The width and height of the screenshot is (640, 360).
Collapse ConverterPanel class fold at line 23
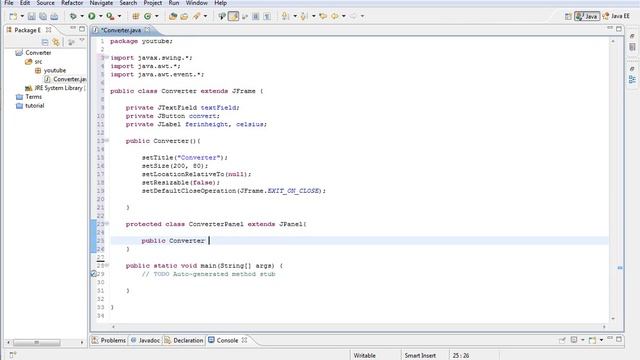tap(107, 224)
